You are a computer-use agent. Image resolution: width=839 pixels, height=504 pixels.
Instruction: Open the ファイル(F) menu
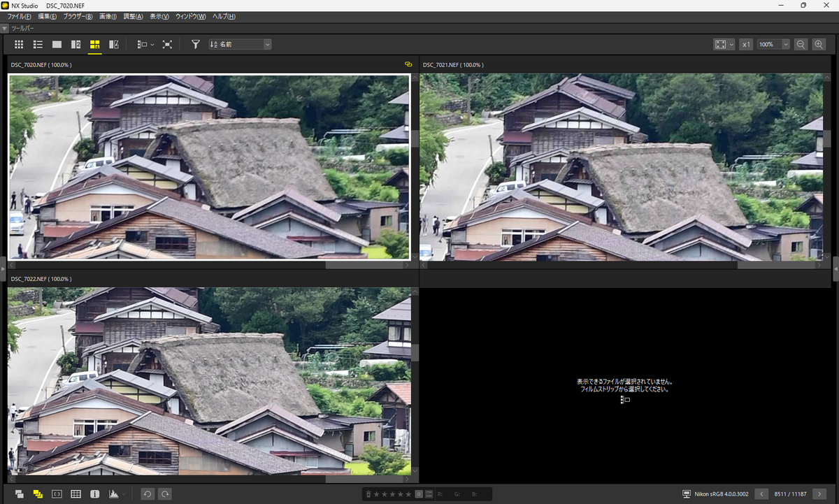(x=19, y=16)
